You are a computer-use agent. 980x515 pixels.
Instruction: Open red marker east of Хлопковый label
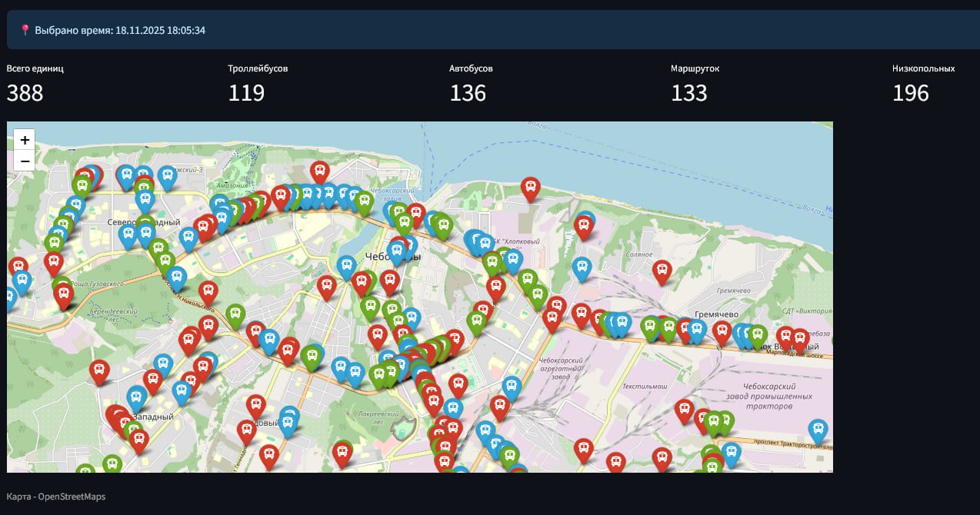point(583,225)
